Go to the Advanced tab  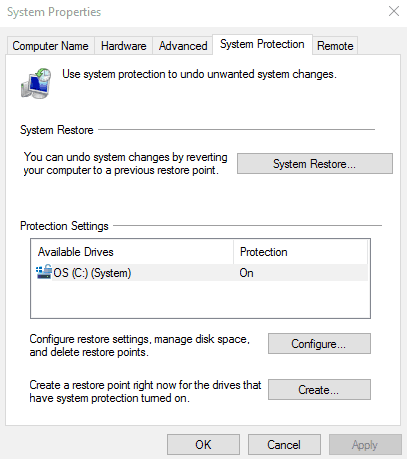pyautogui.click(x=183, y=46)
